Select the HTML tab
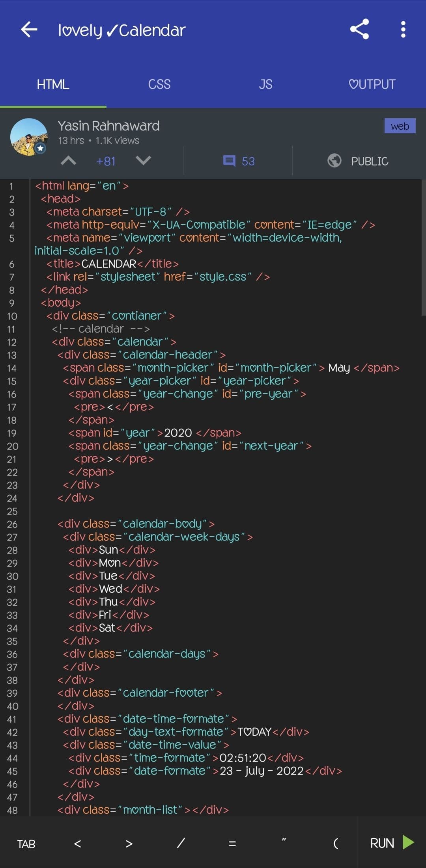Image resolution: width=426 pixels, height=868 pixels. (x=53, y=84)
